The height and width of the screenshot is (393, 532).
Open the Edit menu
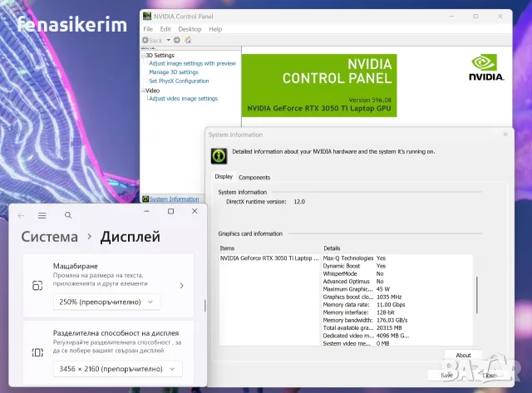click(165, 29)
